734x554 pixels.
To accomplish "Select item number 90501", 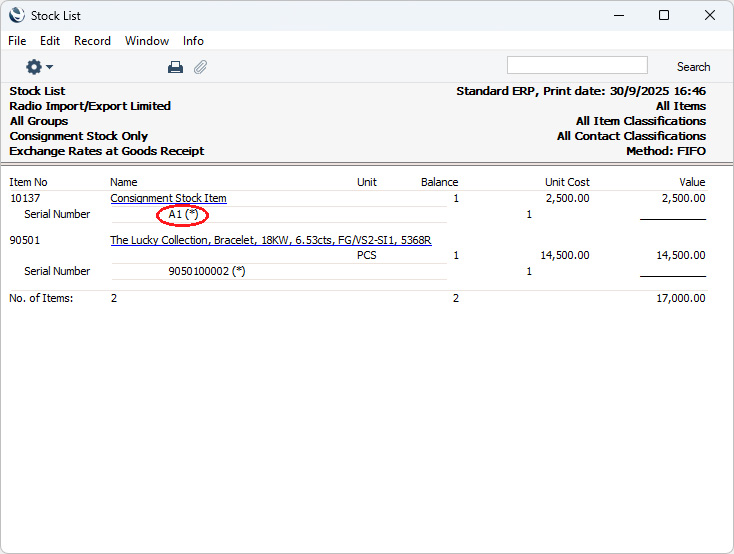I will pyautogui.click(x=25, y=240).
